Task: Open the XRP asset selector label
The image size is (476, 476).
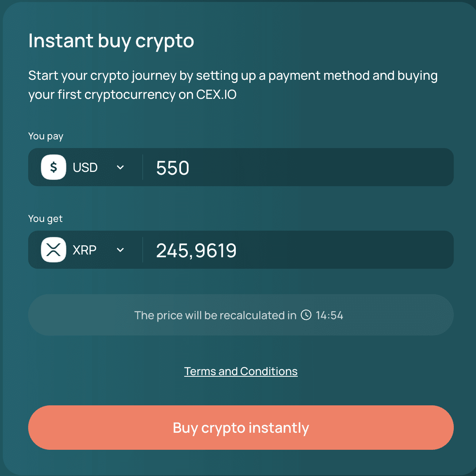Action: [85, 250]
